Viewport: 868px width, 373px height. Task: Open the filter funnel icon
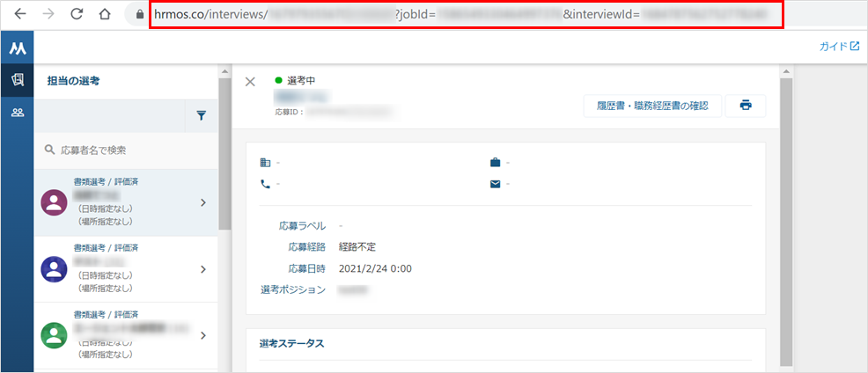[x=202, y=115]
